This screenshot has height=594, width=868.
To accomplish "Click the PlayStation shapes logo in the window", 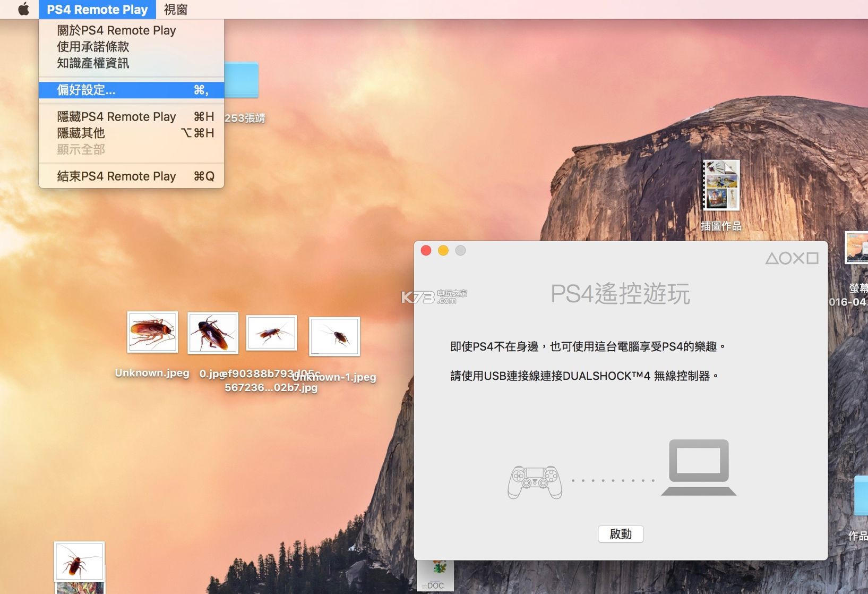I will click(x=792, y=258).
